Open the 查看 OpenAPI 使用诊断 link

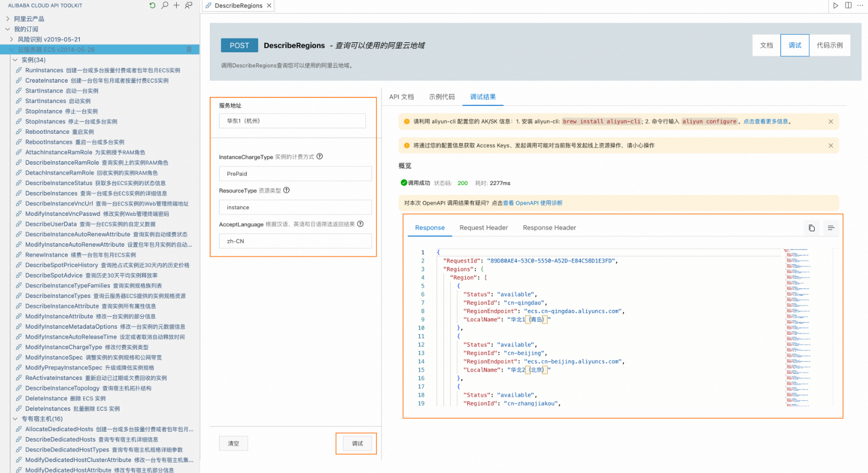point(533,203)
